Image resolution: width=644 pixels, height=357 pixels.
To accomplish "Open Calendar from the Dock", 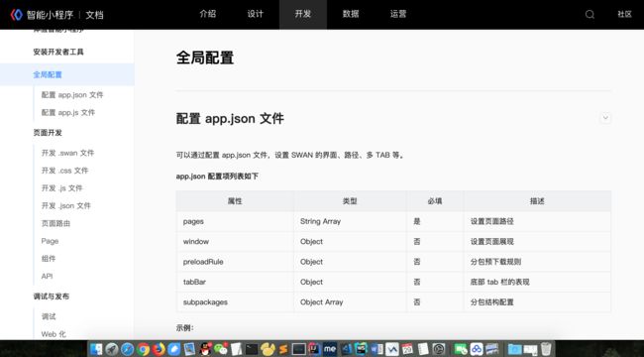I will [407, 349].
